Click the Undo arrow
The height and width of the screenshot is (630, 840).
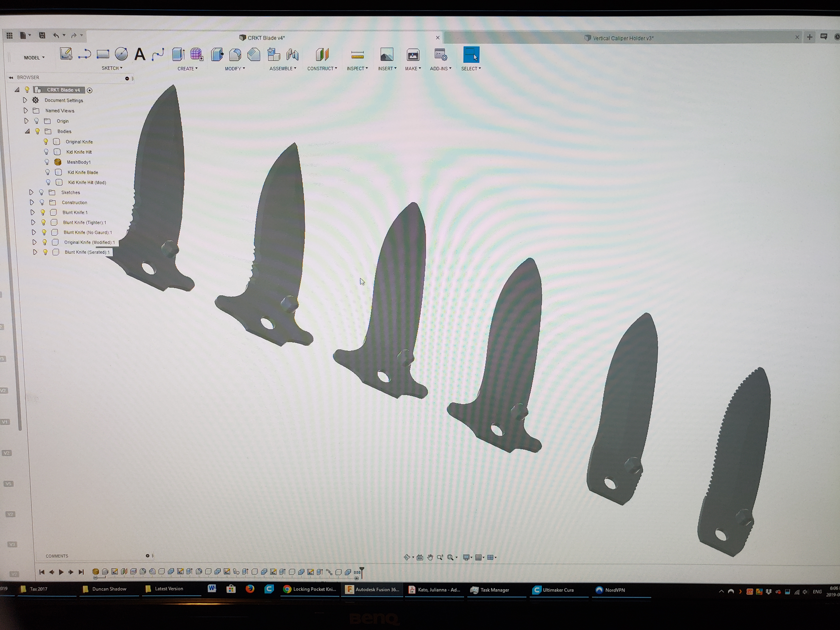point(56,35)
